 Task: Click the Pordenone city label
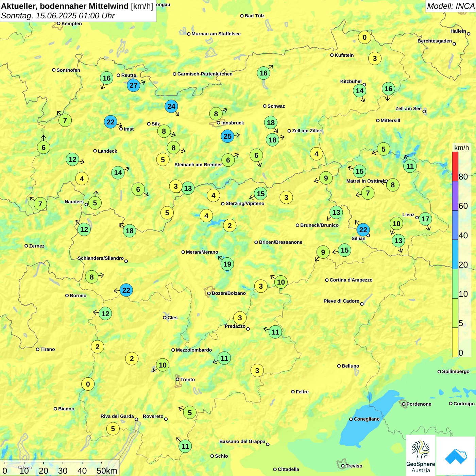pyautogui.click(x=419, y=404)
